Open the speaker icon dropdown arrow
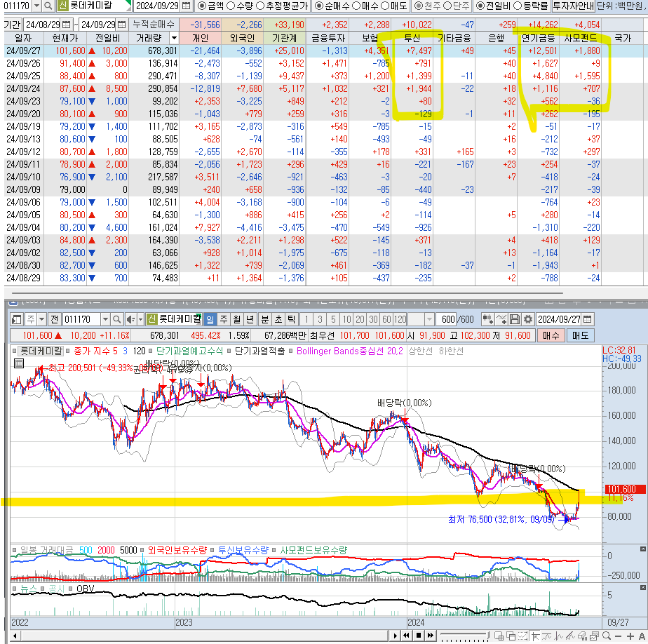 coord(140,319)
